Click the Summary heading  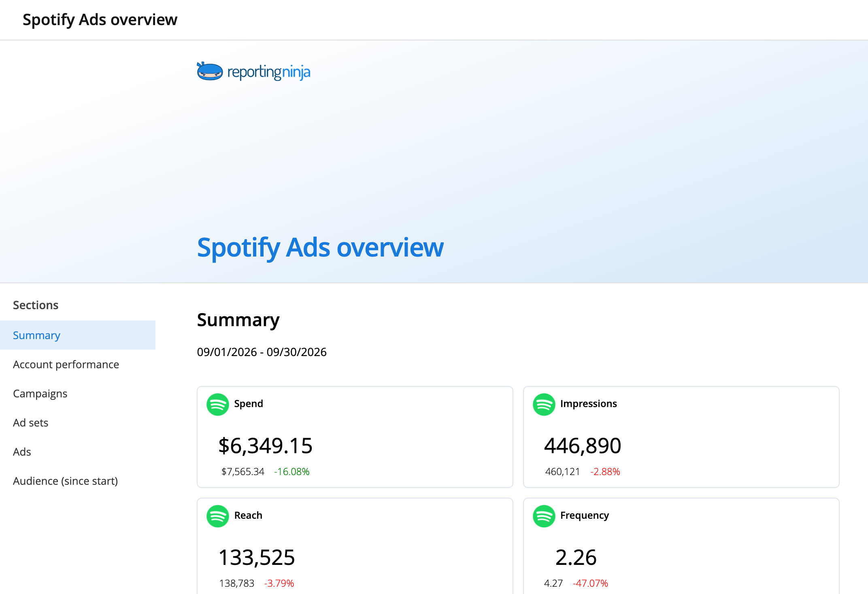click(238, 320)
